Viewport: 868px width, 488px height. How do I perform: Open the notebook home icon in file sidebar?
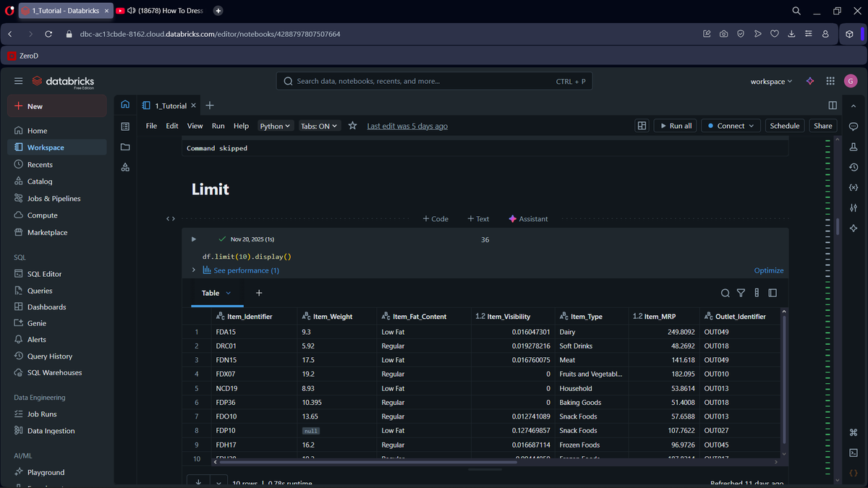pos(125,105)
